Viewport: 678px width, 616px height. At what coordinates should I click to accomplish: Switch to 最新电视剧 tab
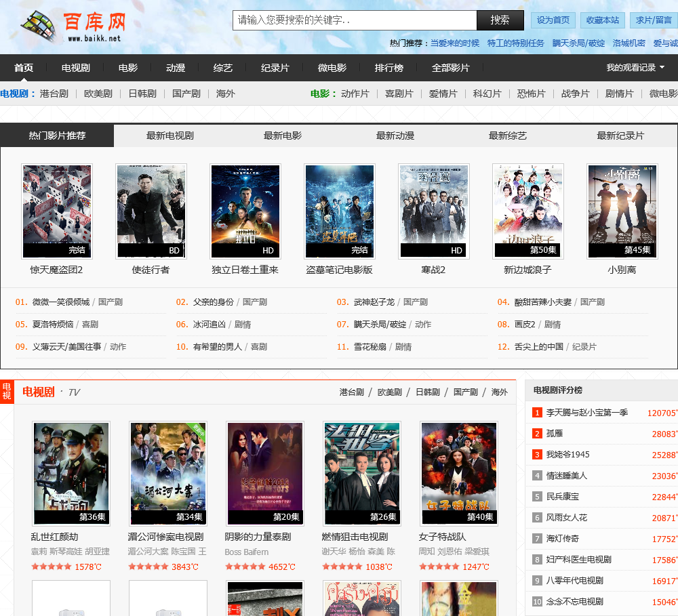click(x=170, y=136)
